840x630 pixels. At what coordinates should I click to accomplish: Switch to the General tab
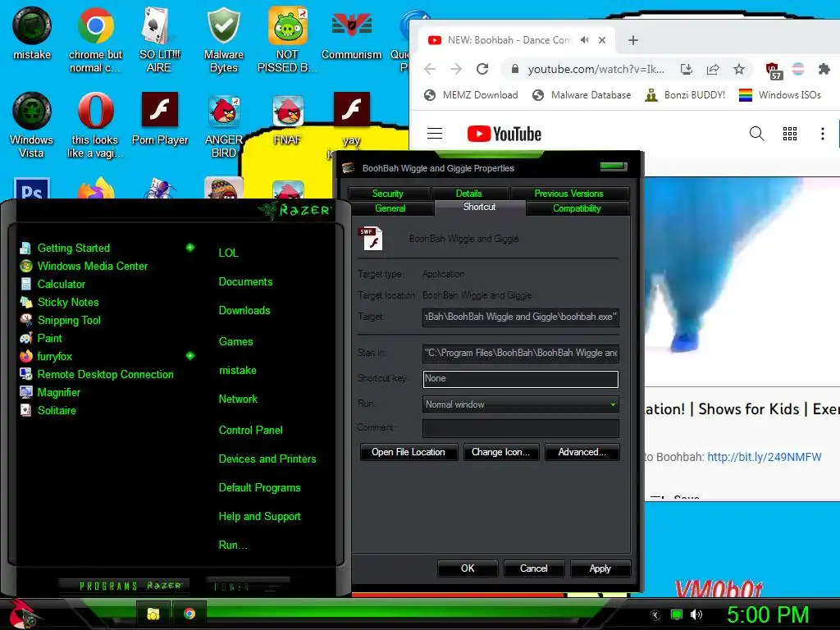tap(390, 208)
